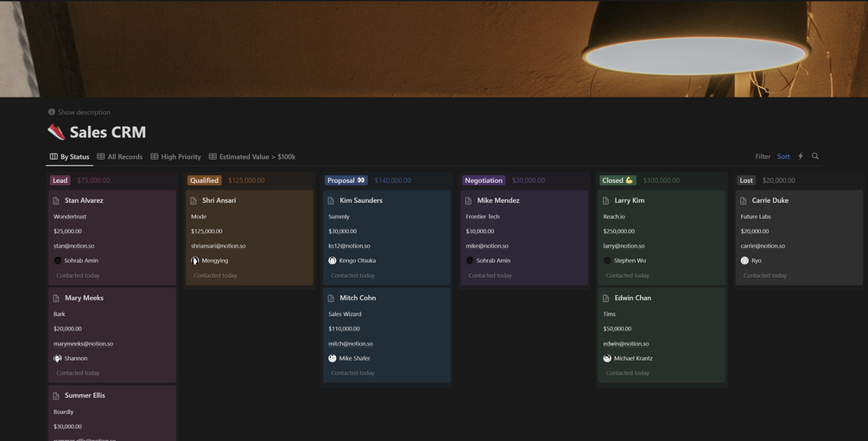Click the Closed status group label
Screen dimensions: 868x441
click(618, 180)
